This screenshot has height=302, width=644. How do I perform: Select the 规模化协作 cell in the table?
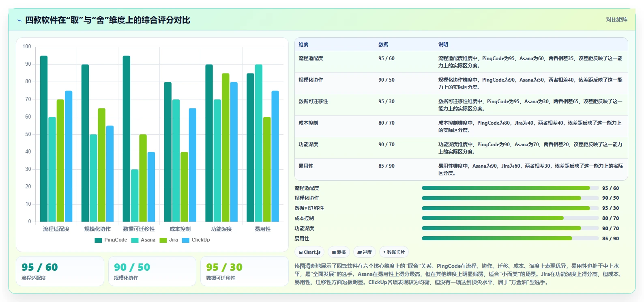(311, 80)
